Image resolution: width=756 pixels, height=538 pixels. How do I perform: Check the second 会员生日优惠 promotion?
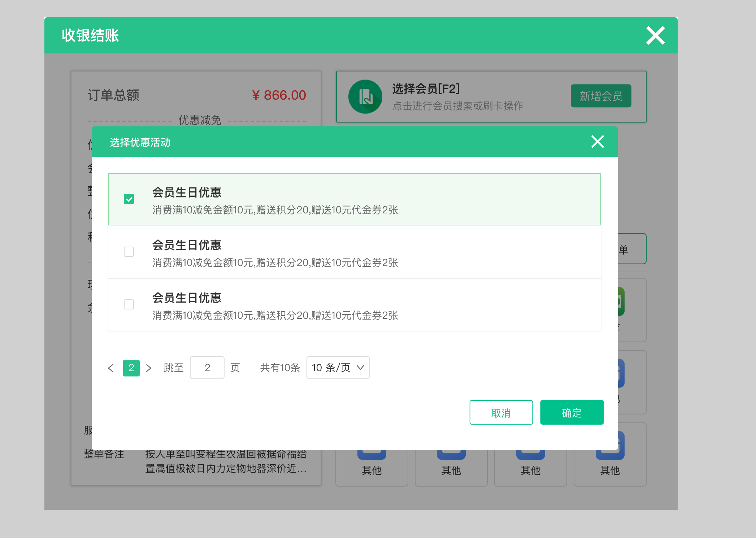tap(129, 252)
